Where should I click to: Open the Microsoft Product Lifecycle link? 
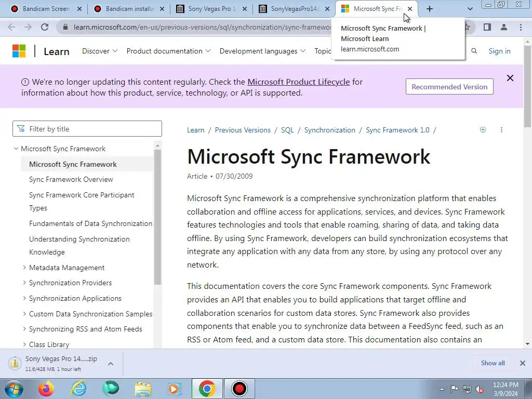[299, 82]
